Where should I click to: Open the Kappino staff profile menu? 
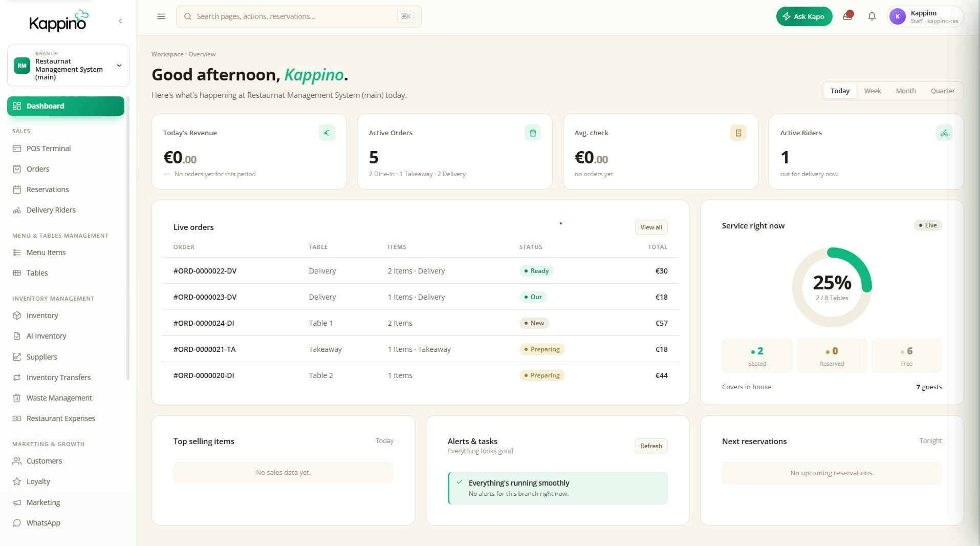(x=925, y=16)
